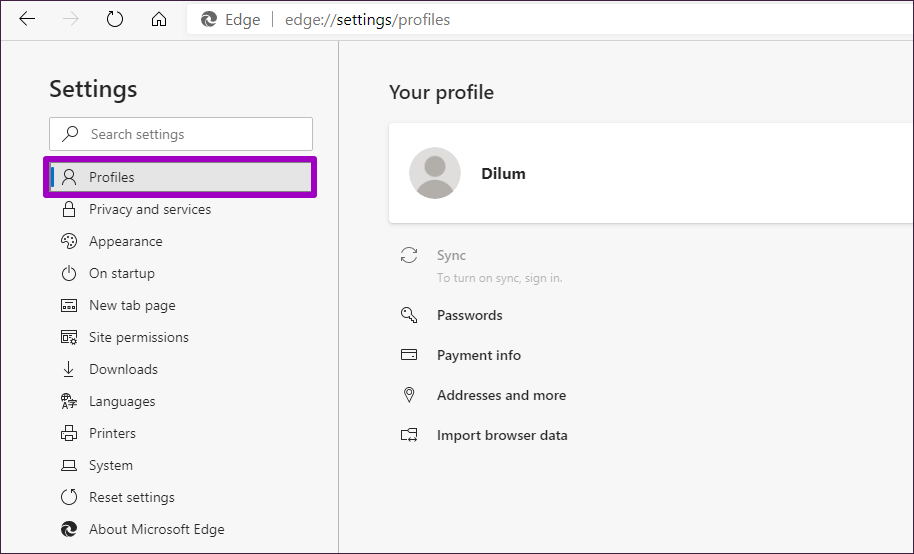This screenshot has height=554, width=914.
Task: Open the home page icon
Action: (159, 19)
